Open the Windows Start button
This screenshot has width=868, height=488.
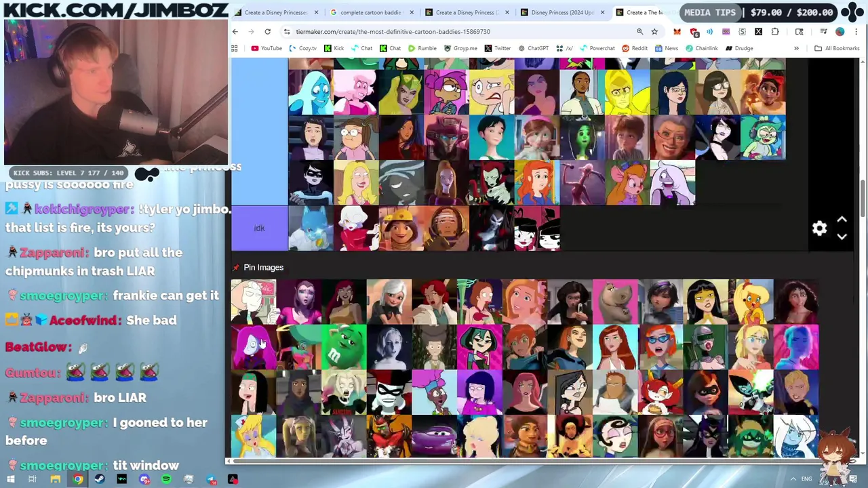tap(10, 479)
